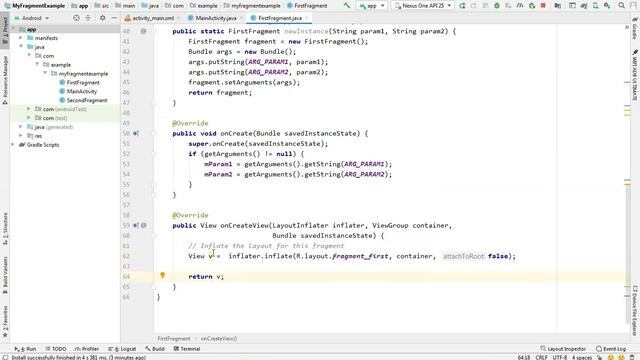Open the app run configuration dropdown
The height and width of the screenshot is (360, 640).
pos(372,6)
